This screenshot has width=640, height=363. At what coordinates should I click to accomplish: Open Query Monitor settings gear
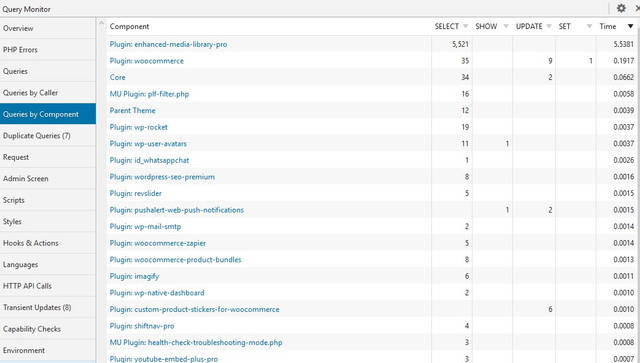621,8
